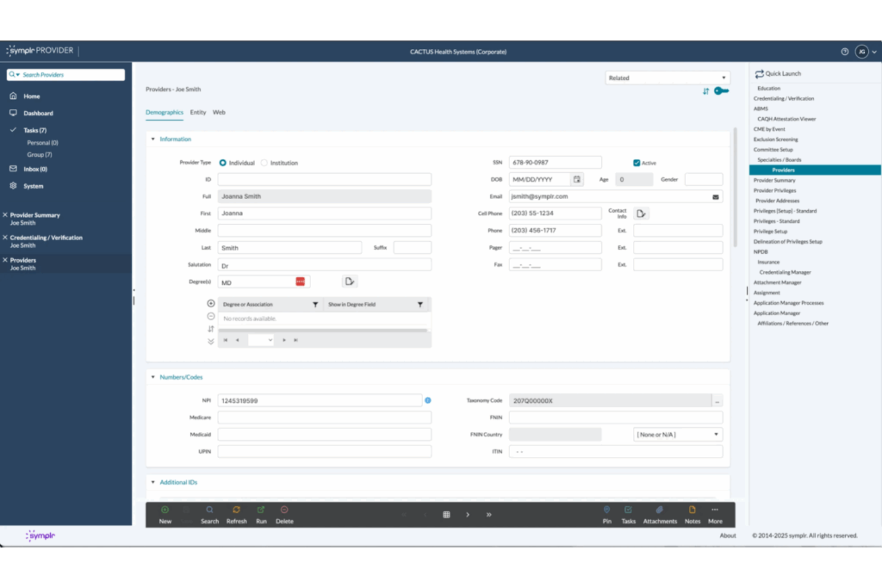Switch to the Entity tab

[x=198, y=113]
